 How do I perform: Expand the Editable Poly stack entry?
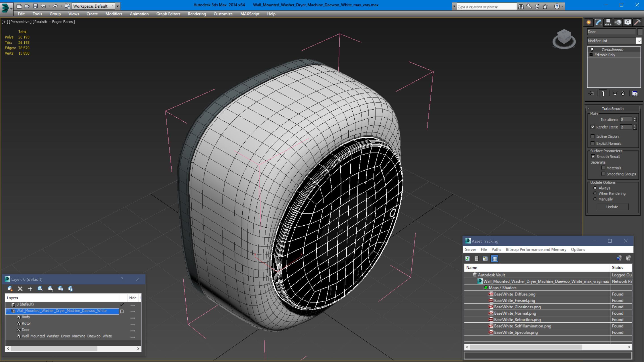591,55
